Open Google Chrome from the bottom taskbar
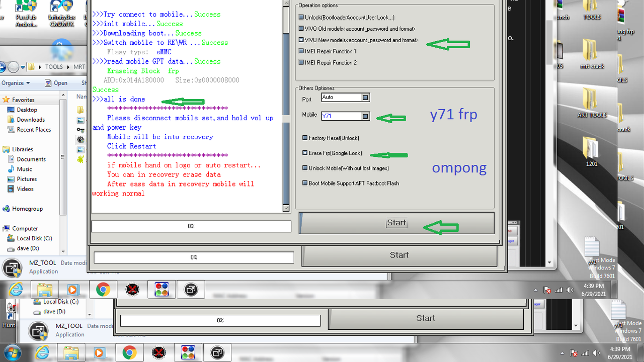Image resolution: width=644 pixels, height=362 pixels. [129, 352]
